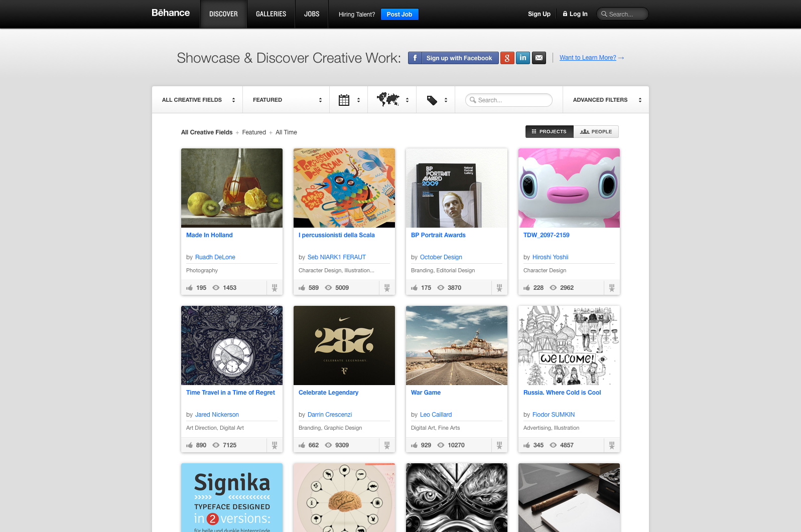The height and width of the screenshot is (532, 801).
Task: Open the calendar time filter
Action: 349,100
